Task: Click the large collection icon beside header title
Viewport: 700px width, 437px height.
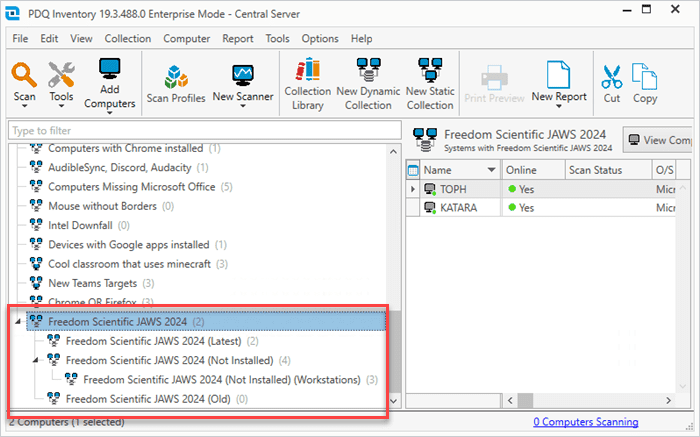Action: [425, 139]
